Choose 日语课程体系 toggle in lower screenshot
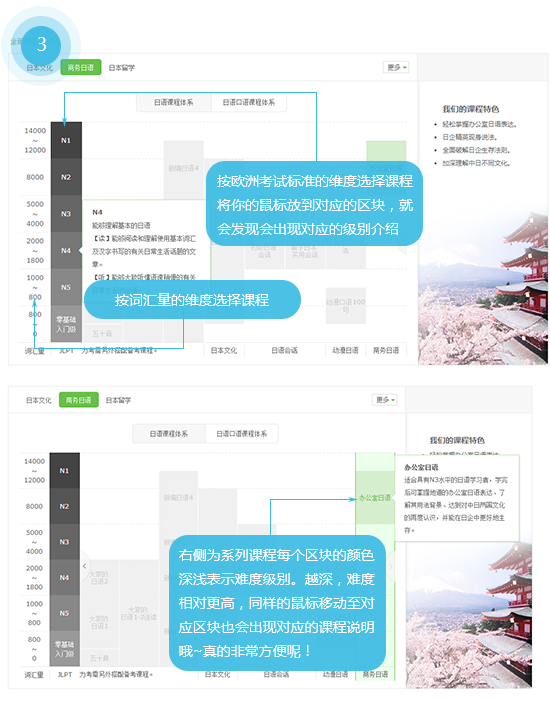The height and width of the screenshot is (701, 550). click(x=169, y=434)
